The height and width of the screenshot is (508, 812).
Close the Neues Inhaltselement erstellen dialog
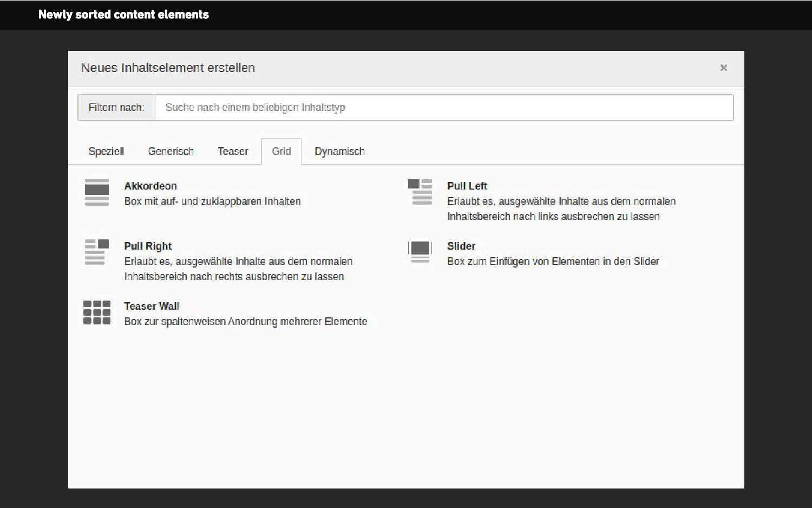(x=723, y=68)
